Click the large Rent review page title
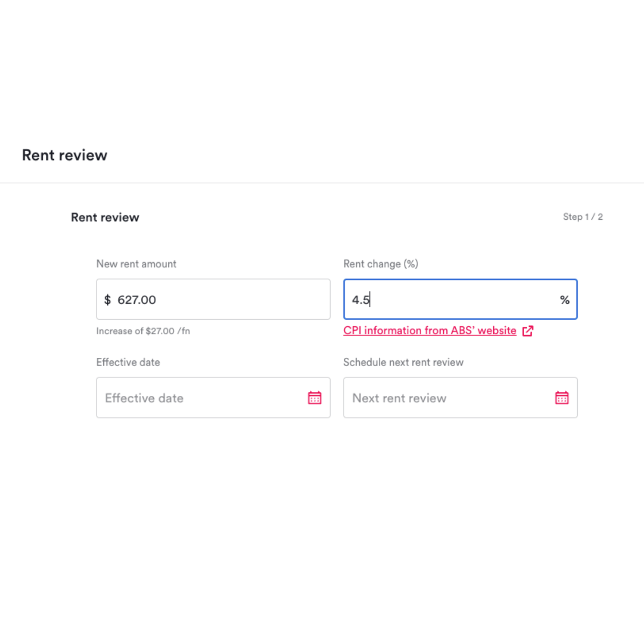 65,155
